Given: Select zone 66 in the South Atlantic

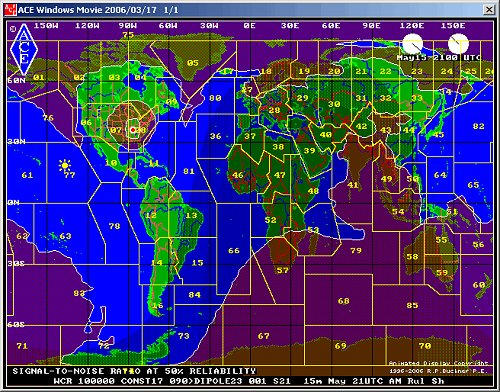Looking at the screenshot, I should pyautogui.click(x=234, y=250).
